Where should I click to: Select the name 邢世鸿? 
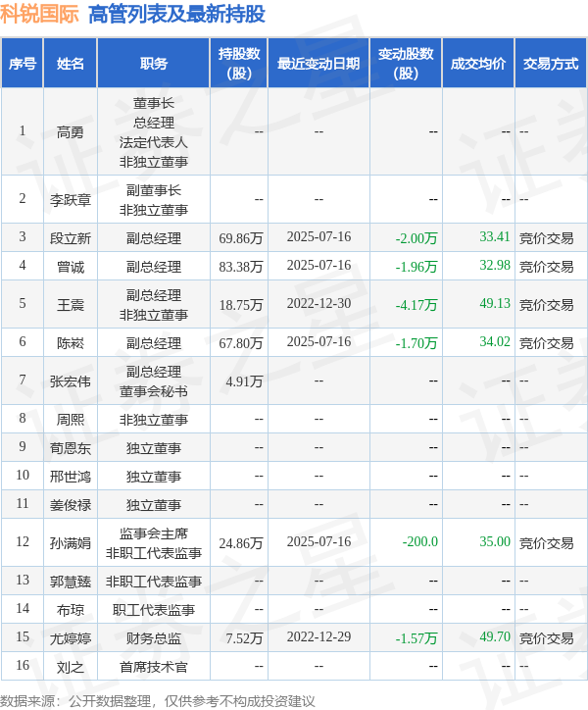71,477
